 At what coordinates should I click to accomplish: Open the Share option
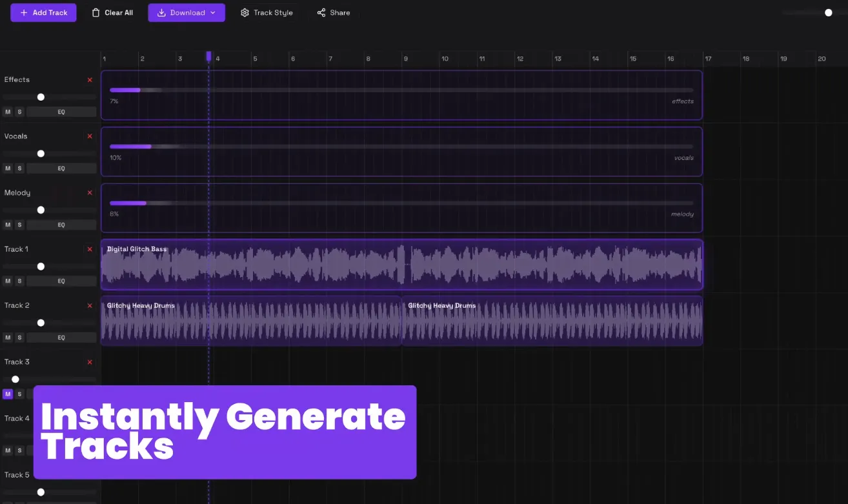tap(333, 13)
